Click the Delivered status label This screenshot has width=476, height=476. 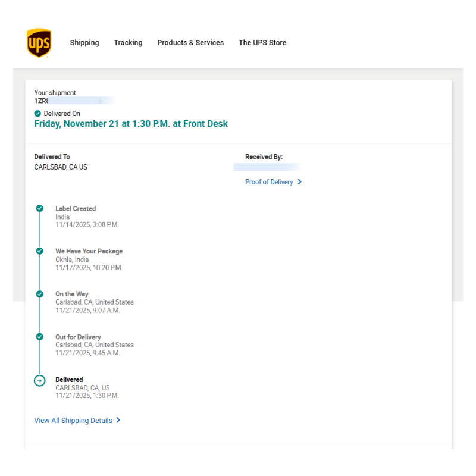tap(69, 380)
